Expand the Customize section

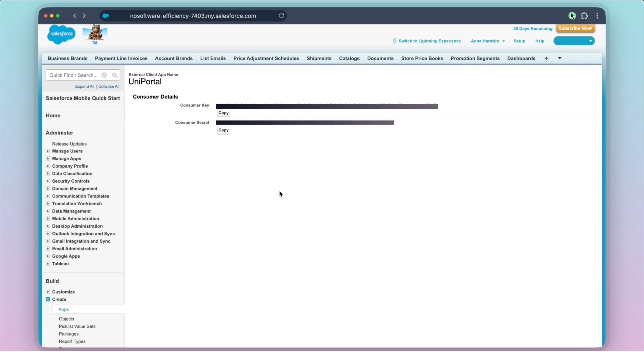click(48, 292)
